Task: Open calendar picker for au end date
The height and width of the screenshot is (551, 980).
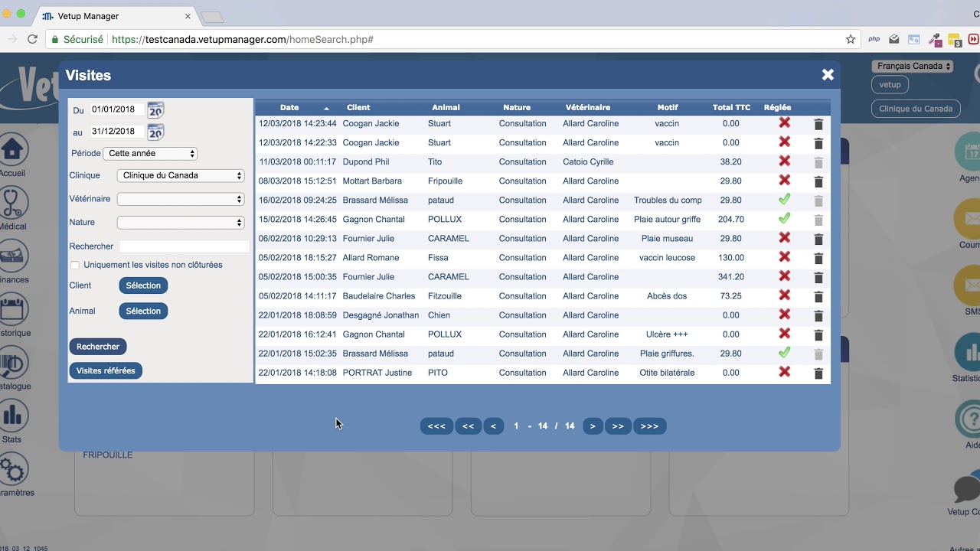Action: (155, 132)
